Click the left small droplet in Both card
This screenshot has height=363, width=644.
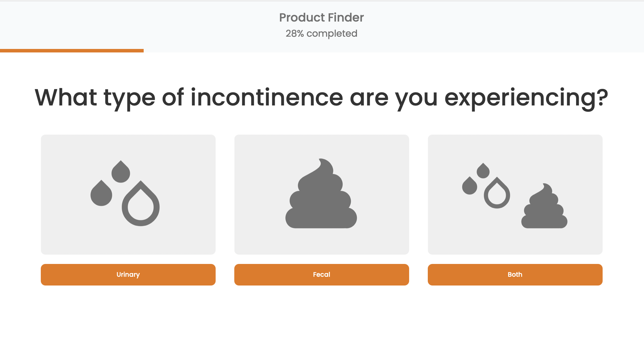(469, 186)
